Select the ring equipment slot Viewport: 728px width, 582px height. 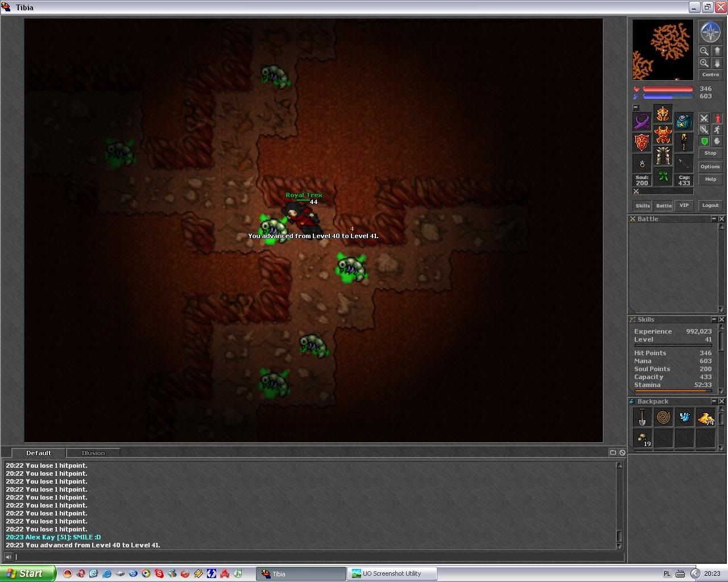[x=642, y=164]
